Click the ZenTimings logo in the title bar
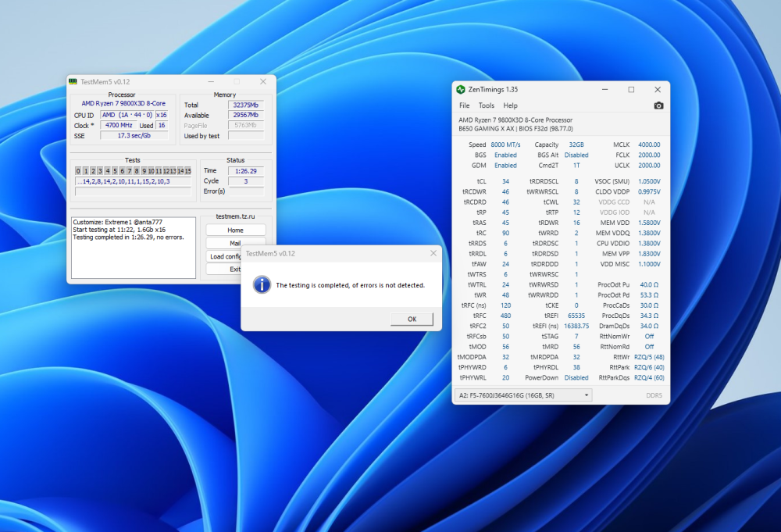Viewport: 781px width, 532px height. tap(462, 89)
